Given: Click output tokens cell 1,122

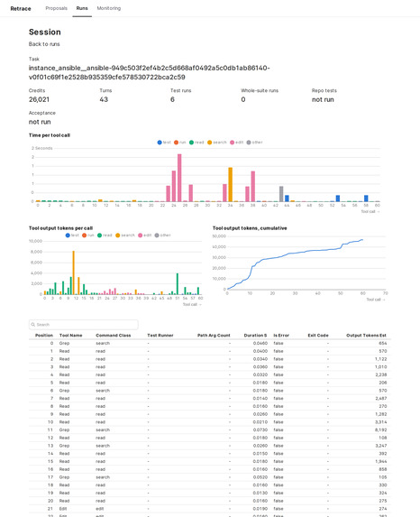Looking at the screenshot, I should pyautogui.click(x=381, y=359).
